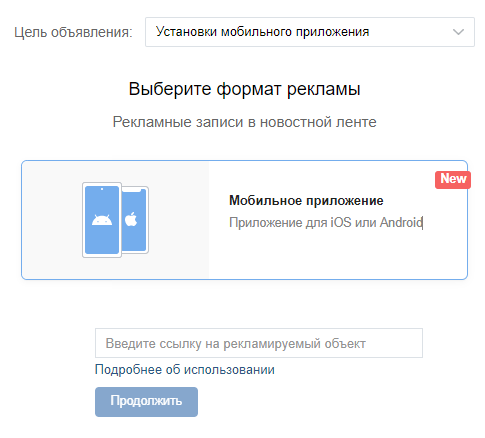Click the red New badge

pyautogui.click(x=453, y=180)
